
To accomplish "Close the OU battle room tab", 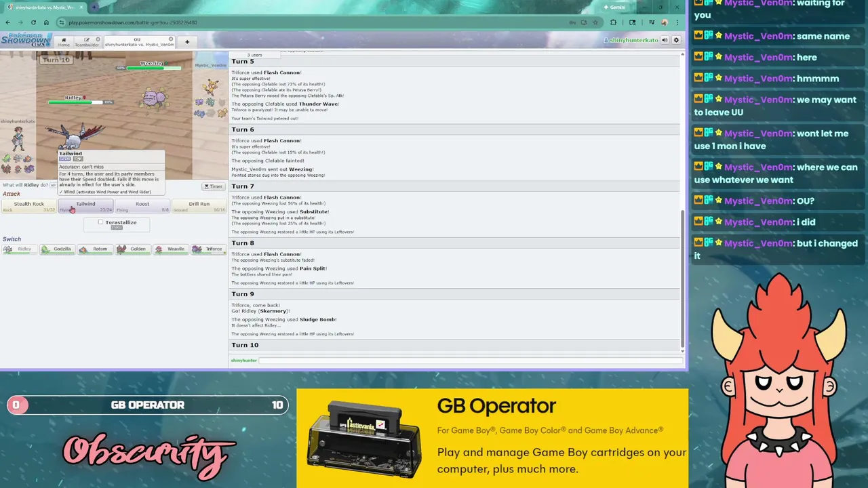I will pyautogui.click(x=171, y=39).
